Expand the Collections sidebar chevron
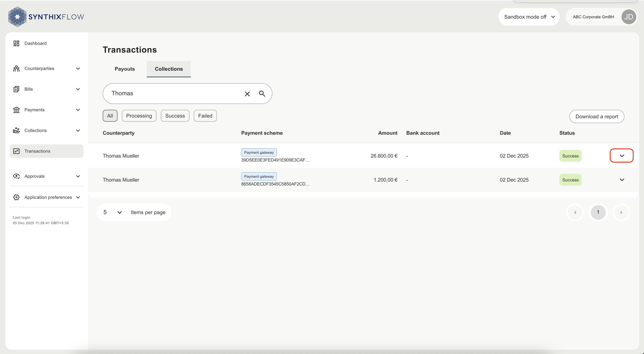 coord(78,130)
